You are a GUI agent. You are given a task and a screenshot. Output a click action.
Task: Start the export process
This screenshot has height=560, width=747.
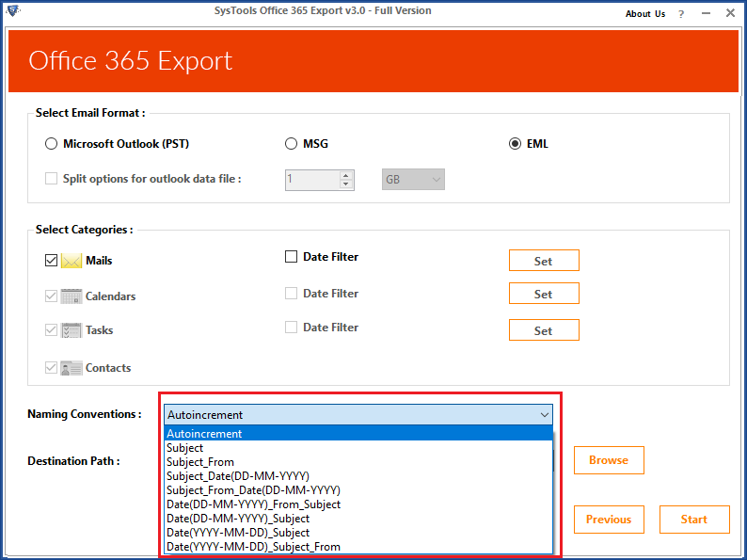pyautogui.click(x=694, y=520)
